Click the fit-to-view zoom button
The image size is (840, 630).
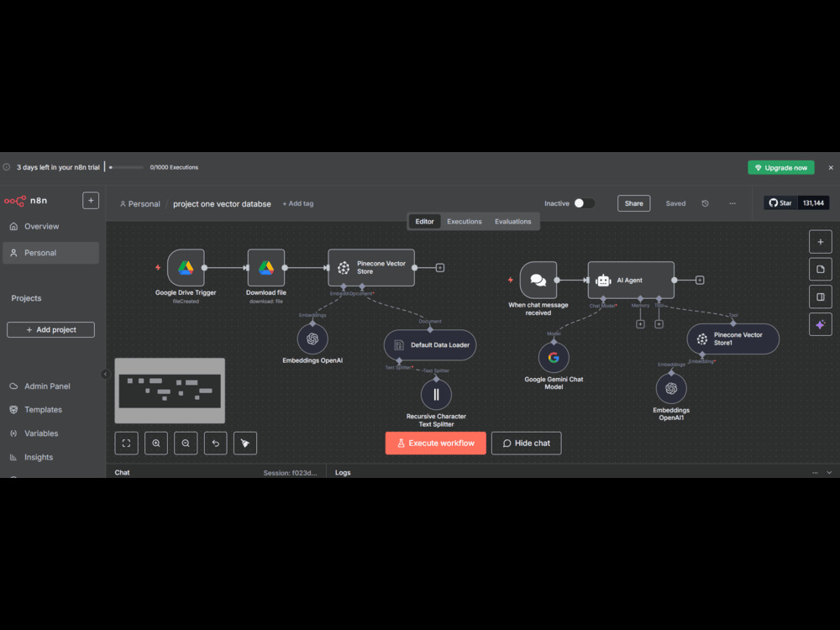coord(127,443)
